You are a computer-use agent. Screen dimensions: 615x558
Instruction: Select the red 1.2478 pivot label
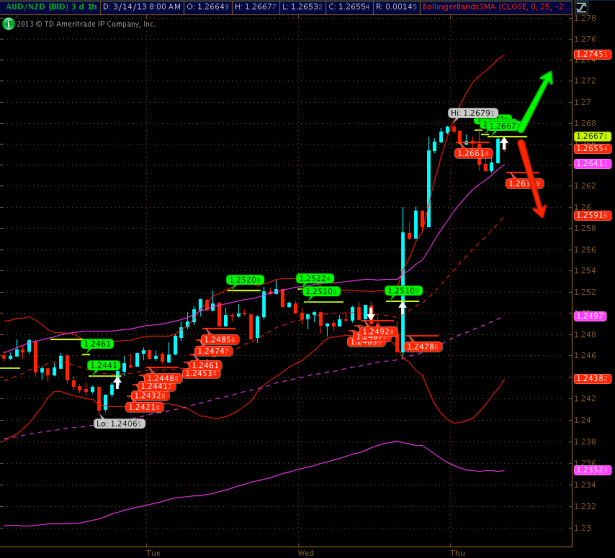pos(422,346)
